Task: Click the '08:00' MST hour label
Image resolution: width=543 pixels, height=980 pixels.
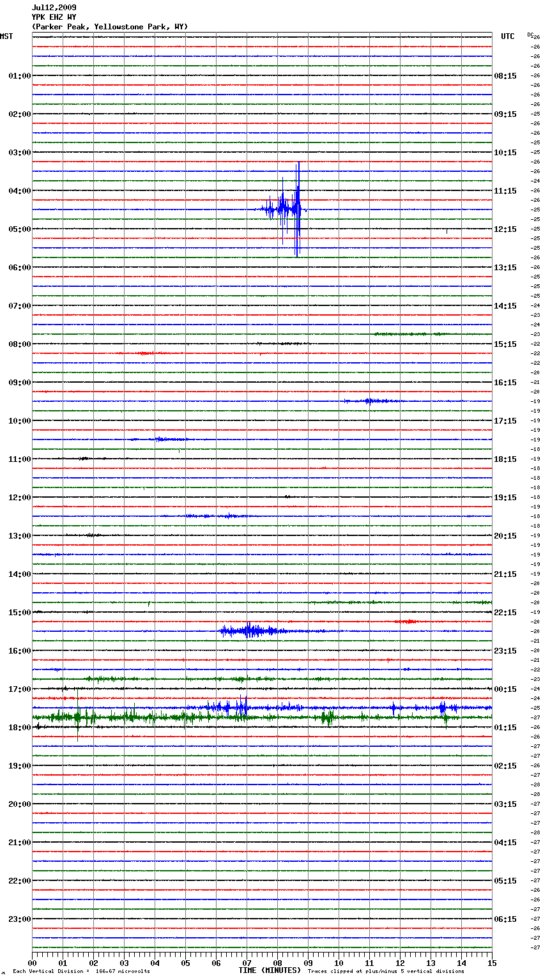Action: coord(20,344)
